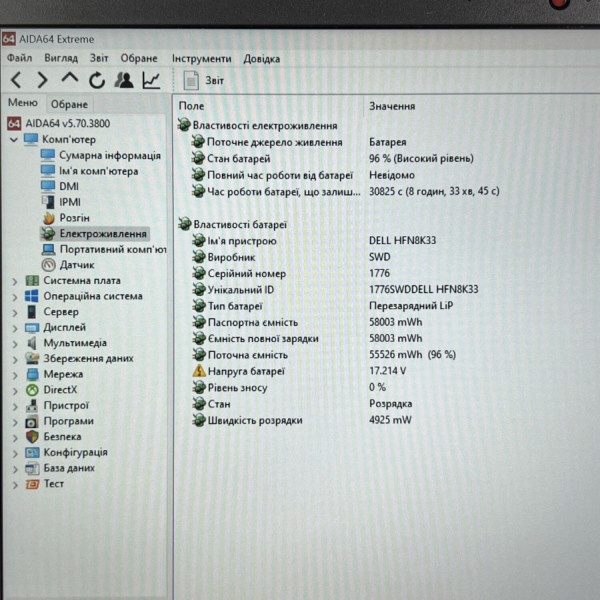
Task: Select the Властивості електроживлення group row
Action: (x=258, y=125)
